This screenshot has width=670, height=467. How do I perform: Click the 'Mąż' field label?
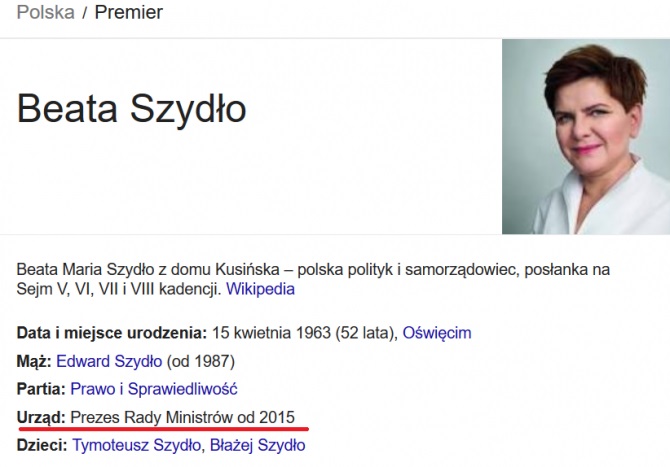point(33,360)
